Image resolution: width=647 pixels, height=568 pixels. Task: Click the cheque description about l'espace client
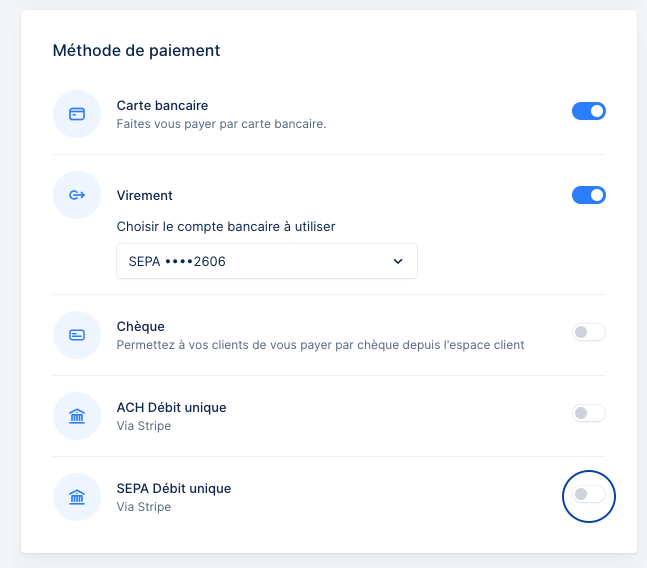click(320, 345)
